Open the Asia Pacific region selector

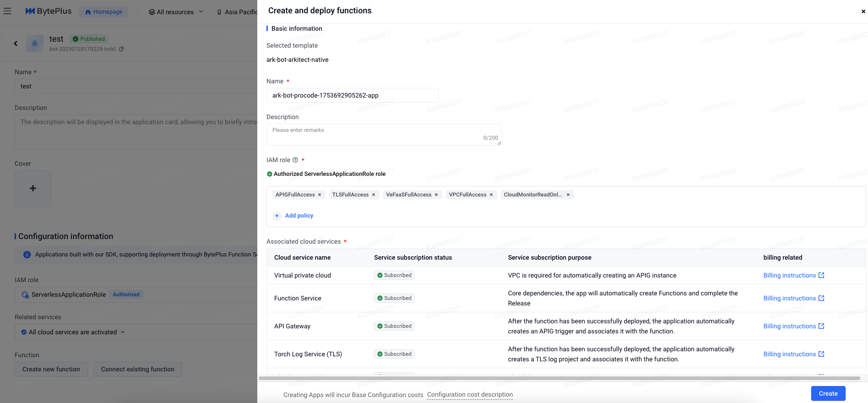pos(237,12)
